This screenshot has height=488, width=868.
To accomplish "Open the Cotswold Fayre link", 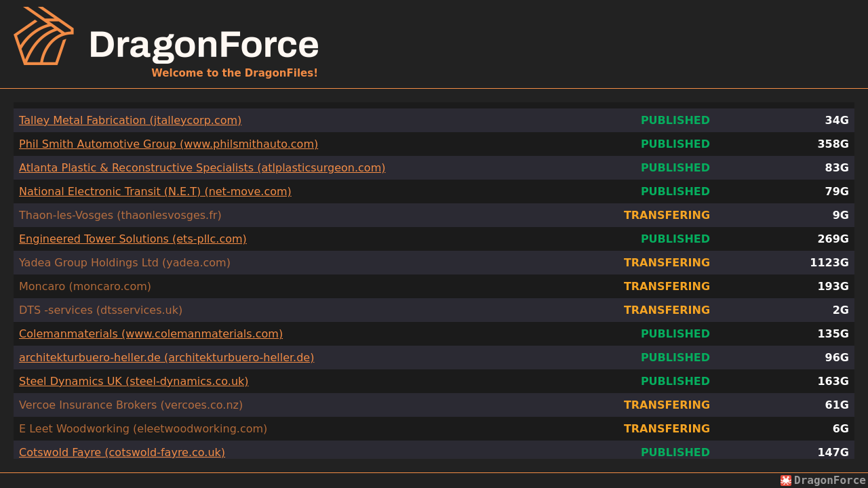I will [x=122, y=452].
